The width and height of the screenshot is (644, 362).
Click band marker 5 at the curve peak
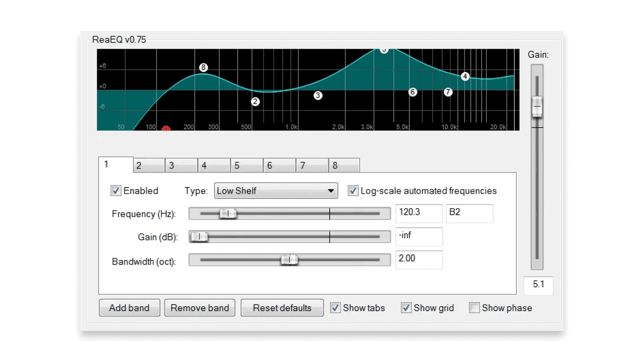(384, 49)
